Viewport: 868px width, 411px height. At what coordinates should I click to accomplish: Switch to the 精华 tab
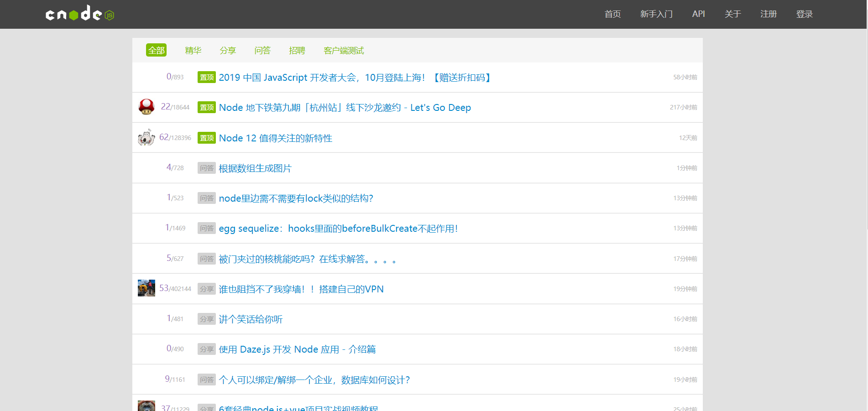tap(193, 50)
